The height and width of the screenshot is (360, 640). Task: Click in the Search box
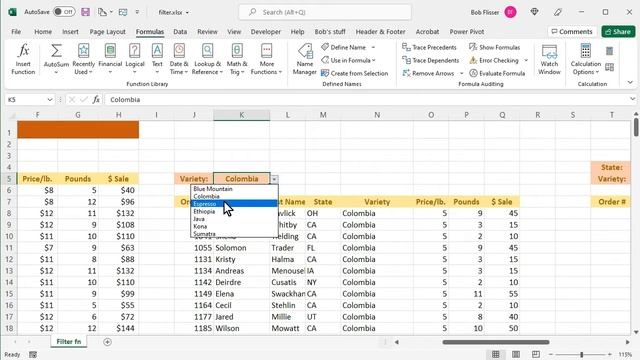coord(325,12)
